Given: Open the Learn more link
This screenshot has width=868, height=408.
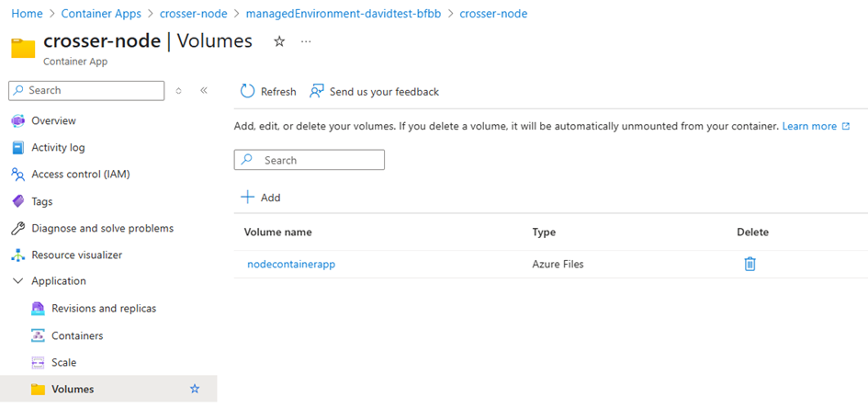Looking at the screenshot, I should 809,126.
